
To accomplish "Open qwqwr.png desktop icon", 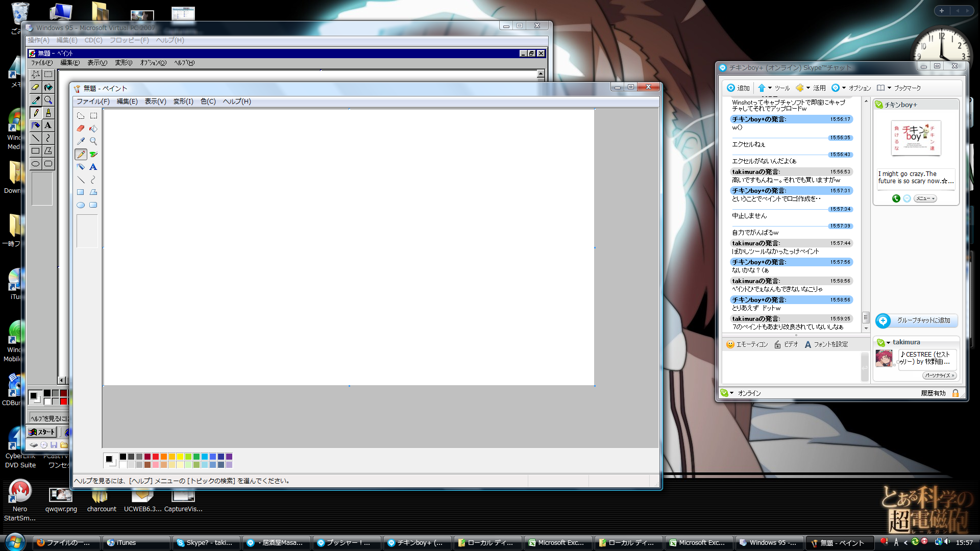I will tap(61, 500).
